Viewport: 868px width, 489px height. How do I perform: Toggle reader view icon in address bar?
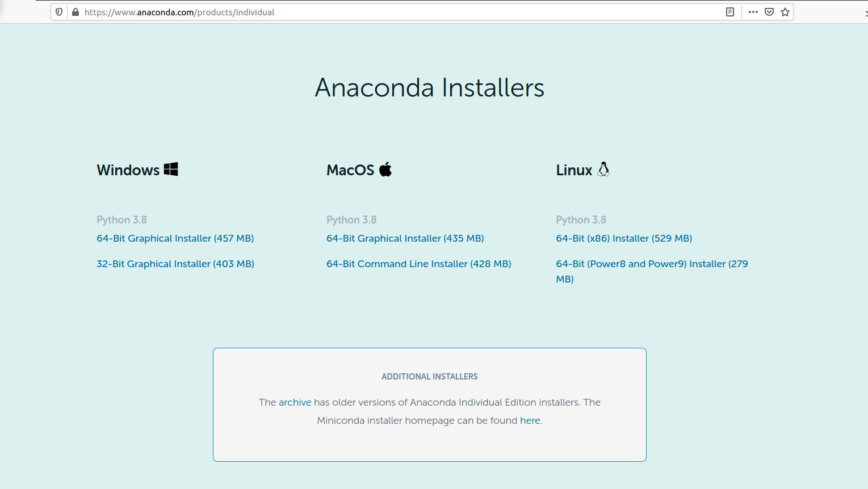coord(730,12)
